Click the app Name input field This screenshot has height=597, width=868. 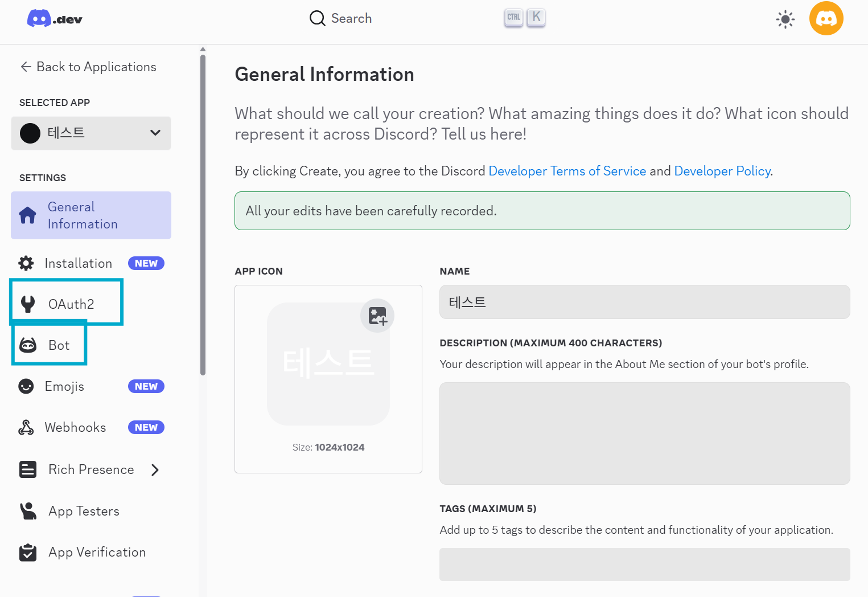tap(644, 302)
